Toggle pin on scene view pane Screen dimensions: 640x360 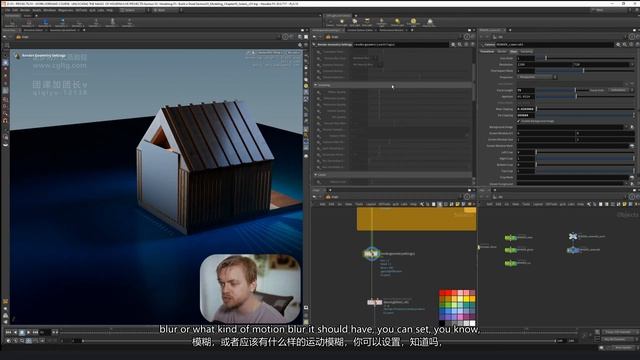coord(285,37)
